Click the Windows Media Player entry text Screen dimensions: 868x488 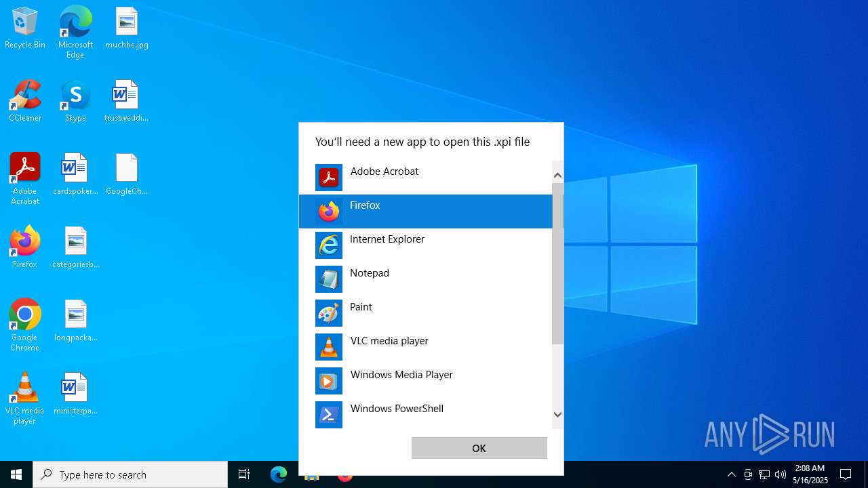(401, 375)
